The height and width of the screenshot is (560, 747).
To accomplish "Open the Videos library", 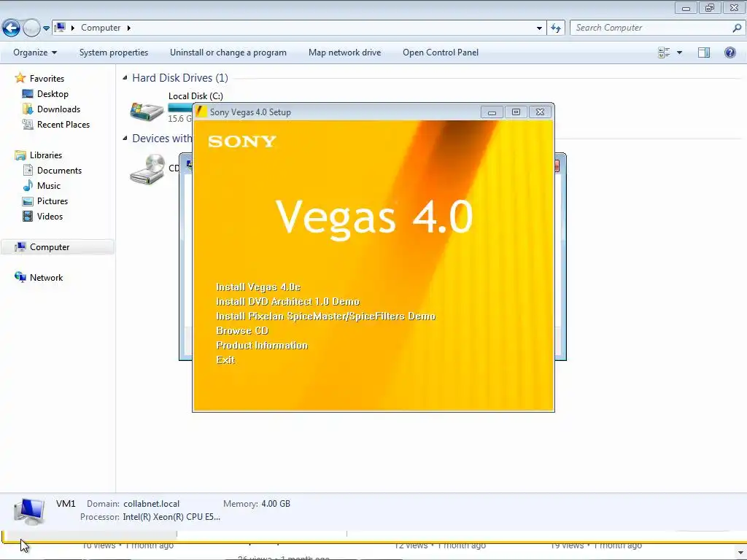I will pos(50,216).
